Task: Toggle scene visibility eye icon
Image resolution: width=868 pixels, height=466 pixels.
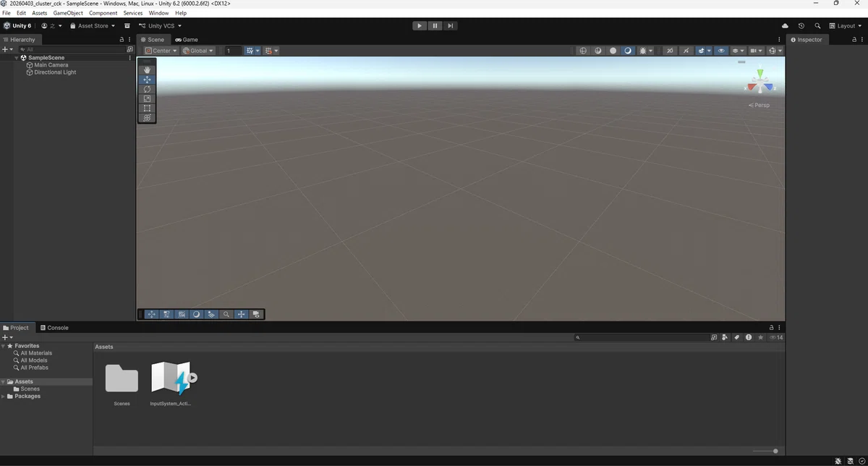Action: pyautogui.click(x=721, y=51)
